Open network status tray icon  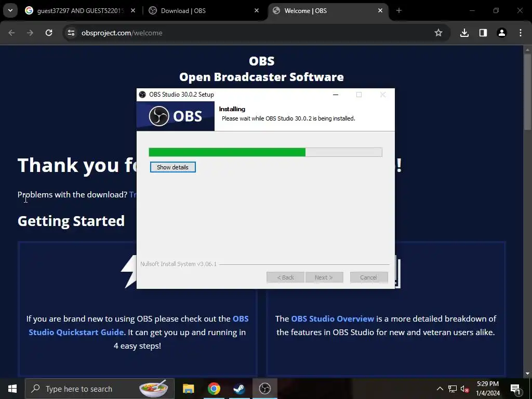(453, 389)
